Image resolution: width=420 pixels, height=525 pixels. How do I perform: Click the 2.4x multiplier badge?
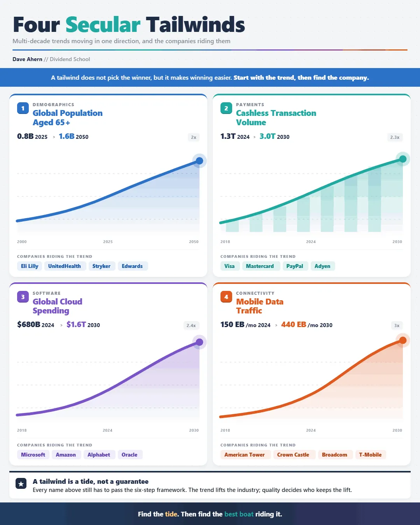[191, 325]
